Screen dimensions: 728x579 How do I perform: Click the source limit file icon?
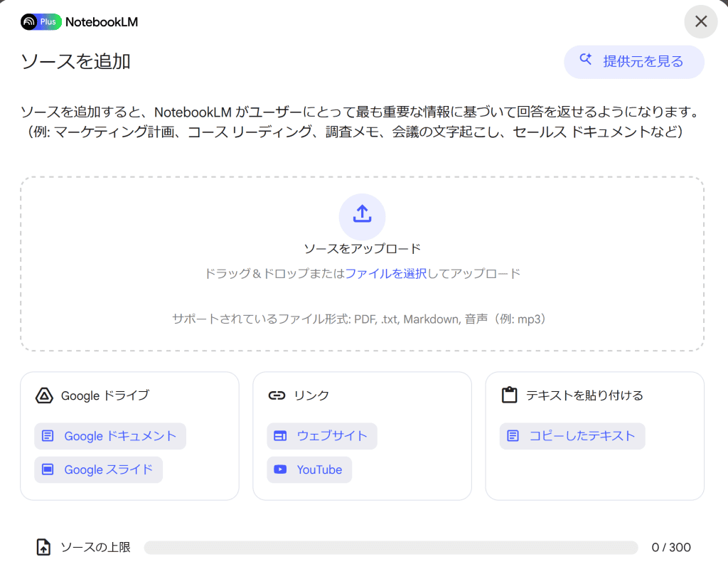pos(43,547)
